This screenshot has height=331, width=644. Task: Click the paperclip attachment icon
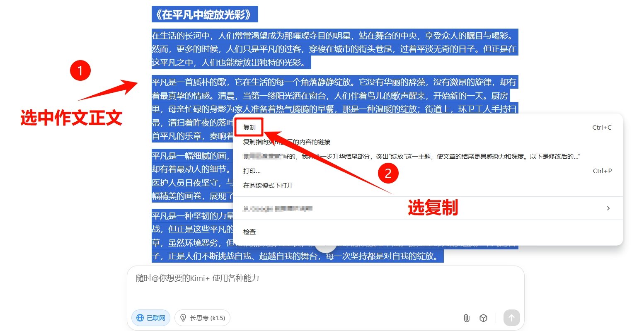tap(467, 318)
